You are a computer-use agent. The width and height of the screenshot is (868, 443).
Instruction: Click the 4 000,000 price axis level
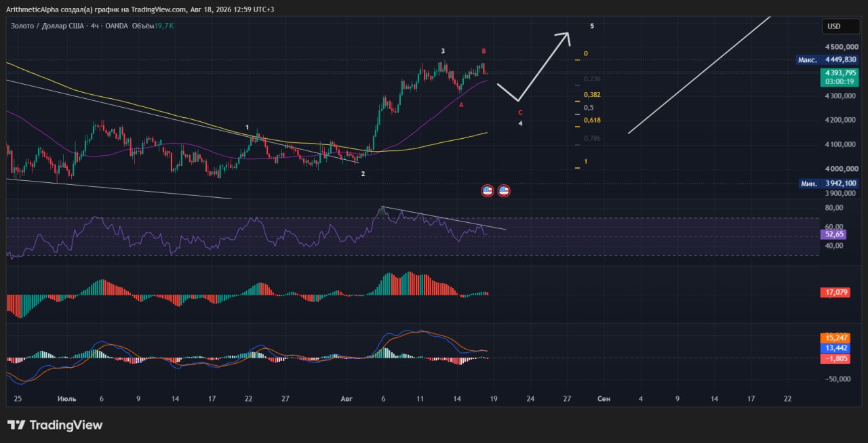click(842, 169)
